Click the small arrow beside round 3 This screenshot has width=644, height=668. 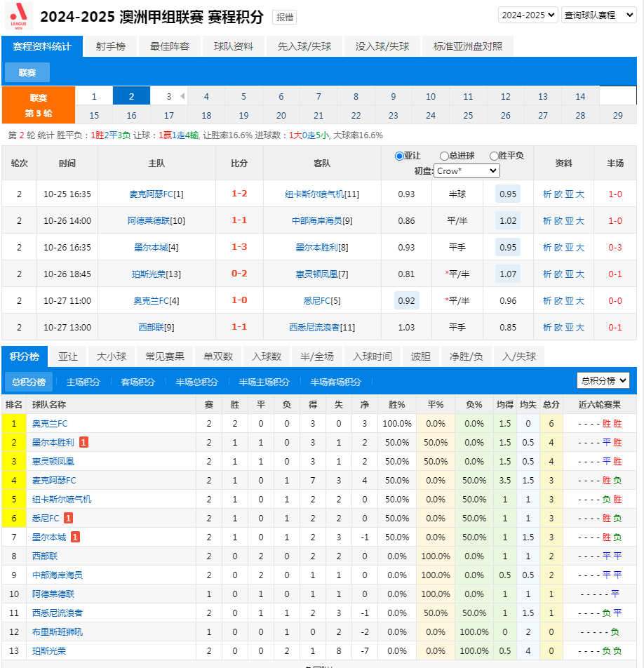pos(182,96)
